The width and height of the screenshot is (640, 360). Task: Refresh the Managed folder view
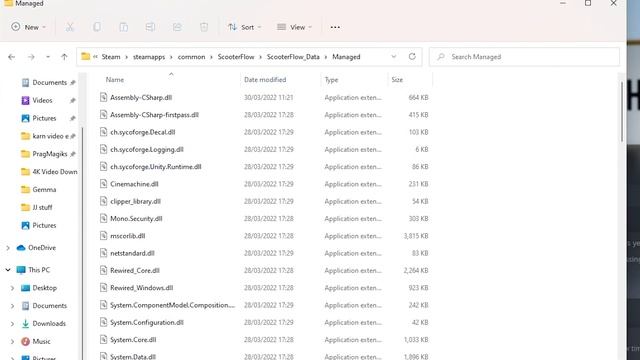point(412,57)
